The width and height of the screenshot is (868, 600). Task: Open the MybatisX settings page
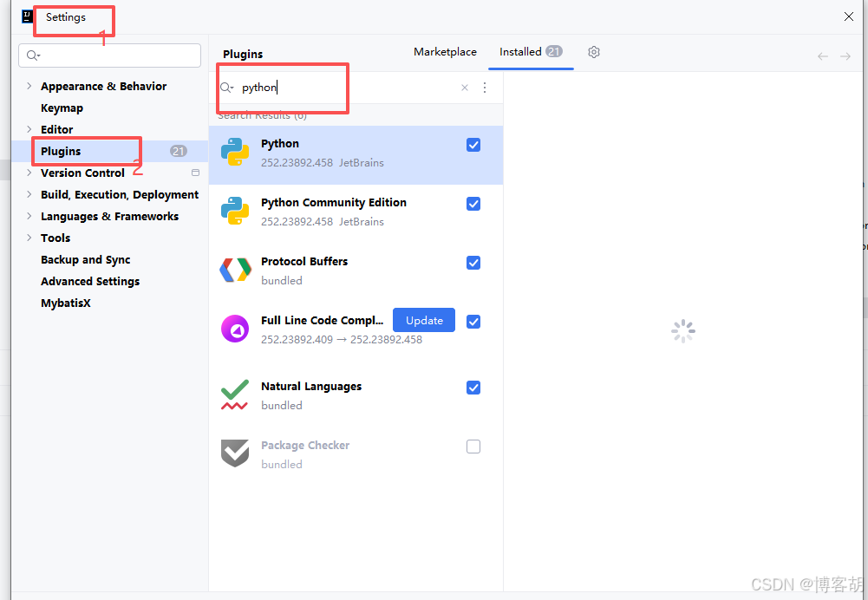(x=66, y=303)
